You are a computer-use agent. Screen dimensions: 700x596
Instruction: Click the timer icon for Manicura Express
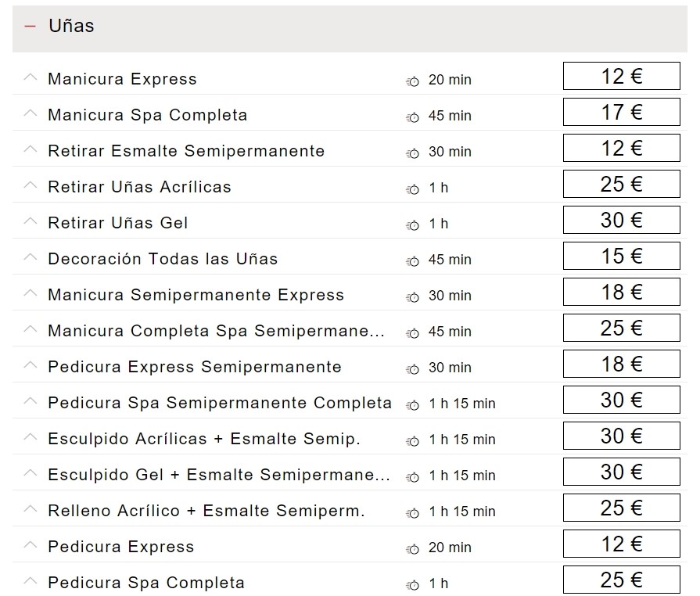pyautogui.click(x=412, y=81)
